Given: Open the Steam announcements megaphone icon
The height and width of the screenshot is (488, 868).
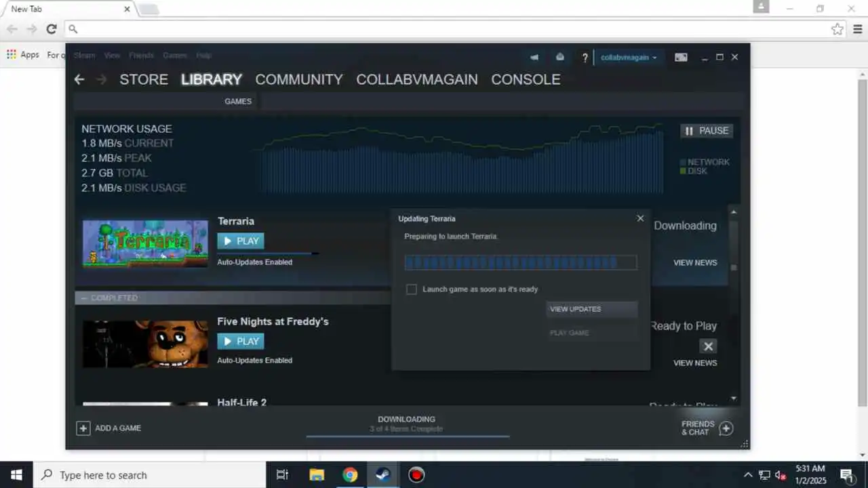Looking at the screenshot, I should point(534,58).
